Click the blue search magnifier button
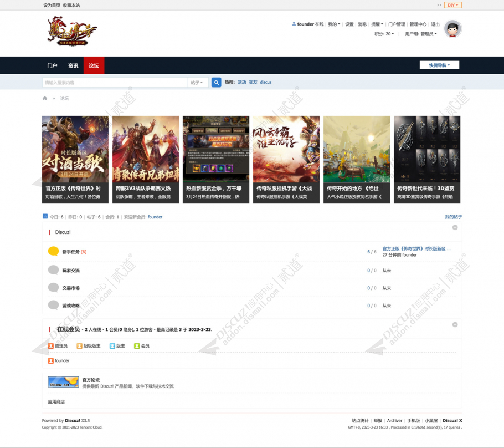 [217, 83]
